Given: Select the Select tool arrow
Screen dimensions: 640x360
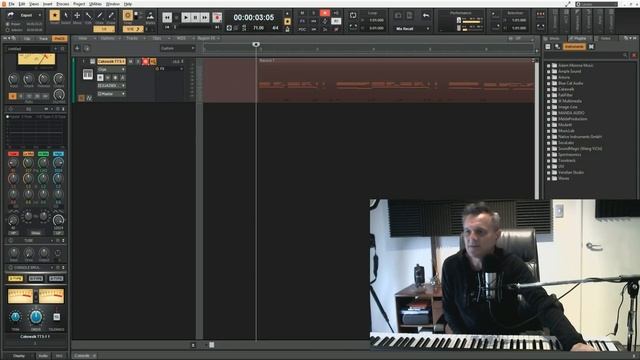Looking at the screenshot, I should pos(66,16).
